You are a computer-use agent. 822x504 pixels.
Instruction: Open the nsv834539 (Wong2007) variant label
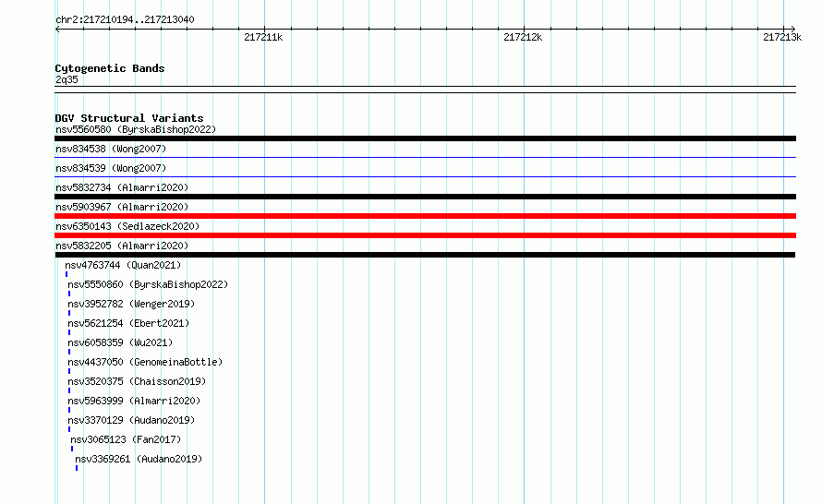pos(111,168)
